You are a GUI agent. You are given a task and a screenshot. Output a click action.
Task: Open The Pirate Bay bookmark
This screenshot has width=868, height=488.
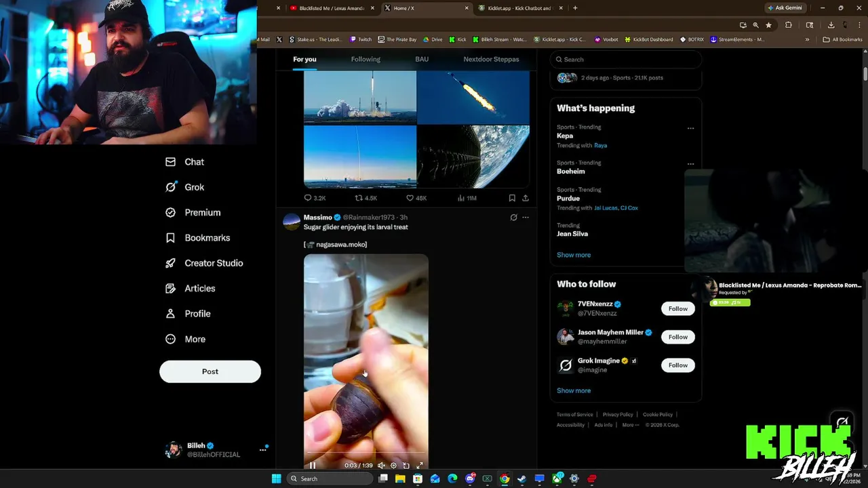397,39
